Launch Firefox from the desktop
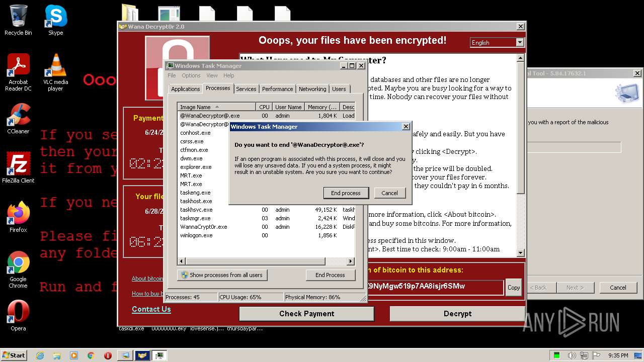 pyautogui.click(x=18, y=217)
